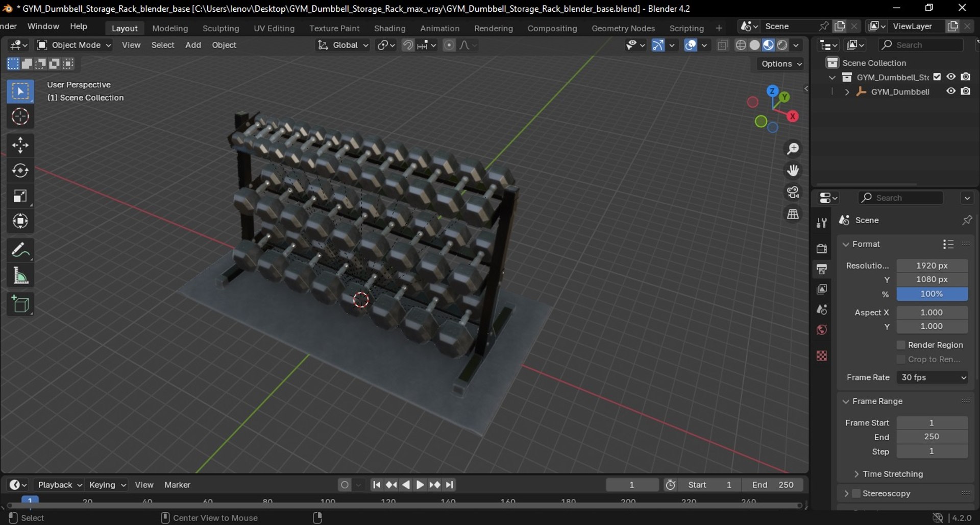This screenshot has height=525, width=980.
Task: Hide GYM_Dumbbell object in viewport
Action: point(951,91)
